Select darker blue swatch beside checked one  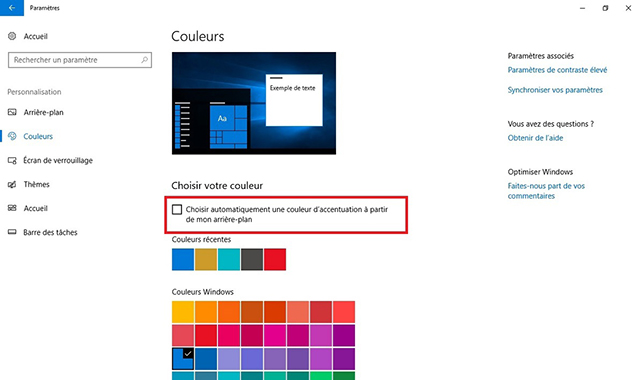click(x=206, y=359)
